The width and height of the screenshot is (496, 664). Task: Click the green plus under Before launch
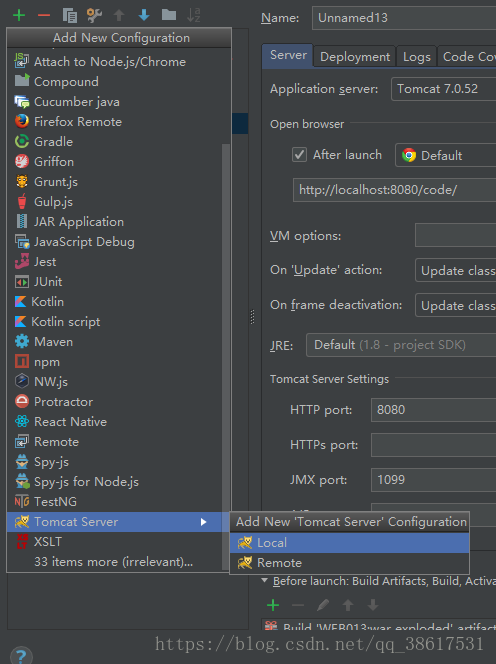point(273,605)
